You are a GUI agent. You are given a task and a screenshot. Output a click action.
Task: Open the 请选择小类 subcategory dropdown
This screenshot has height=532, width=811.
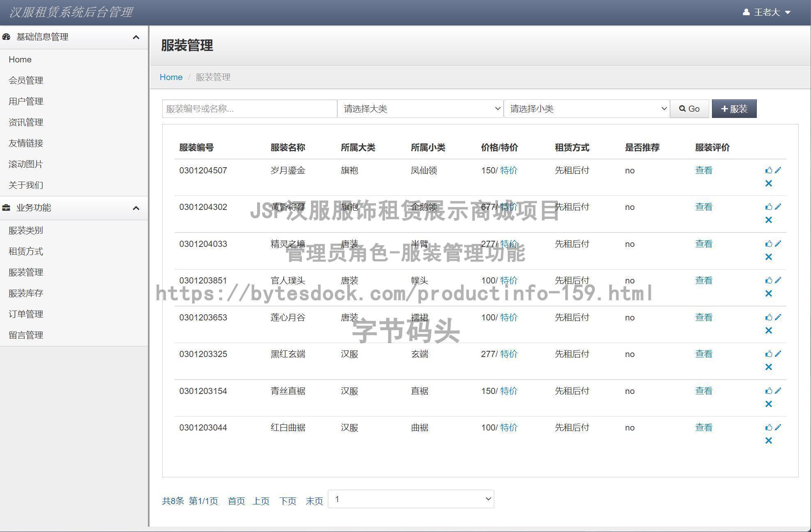(x=587, y=109)
